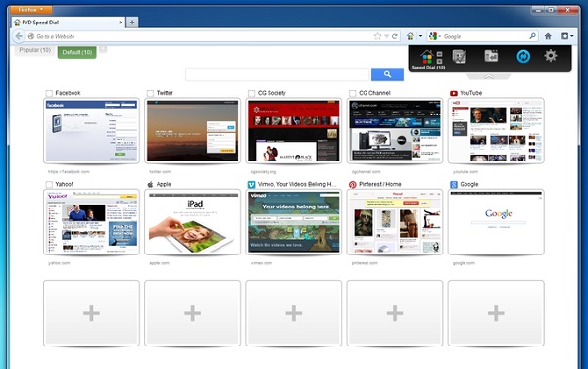Close the FVD Speed Dial tab
This screenshot has height=369, width=588.
click(x=121, y=23)
